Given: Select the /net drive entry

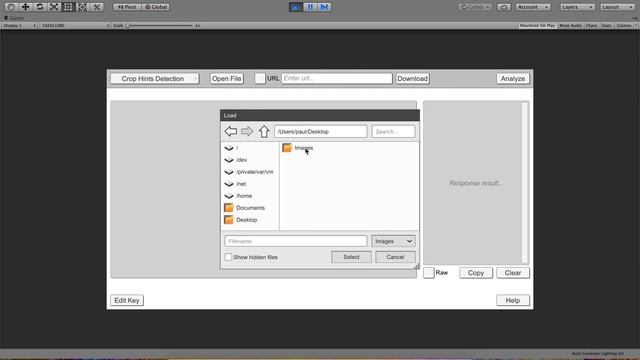Looking at the screenshot, I should click(x=250, y=184).
